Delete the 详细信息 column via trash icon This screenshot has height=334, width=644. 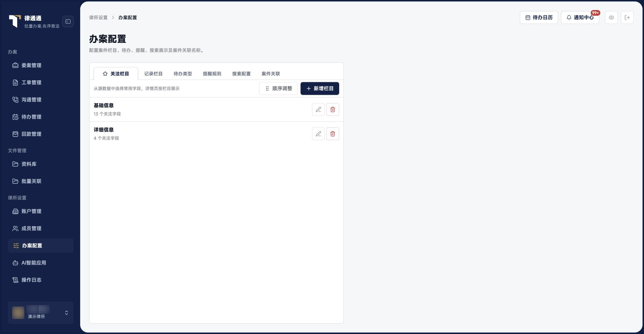pyautogui.click(x=333, y=134)
